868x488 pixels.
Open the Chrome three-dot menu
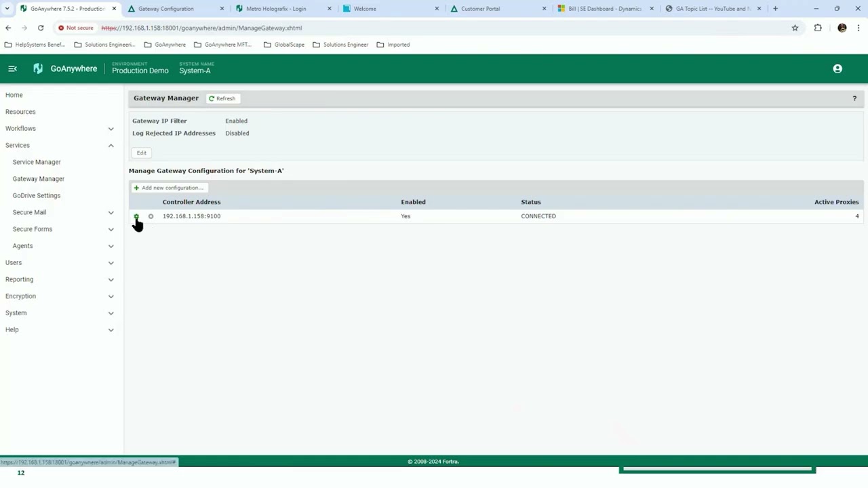click(x=859, y=28)
